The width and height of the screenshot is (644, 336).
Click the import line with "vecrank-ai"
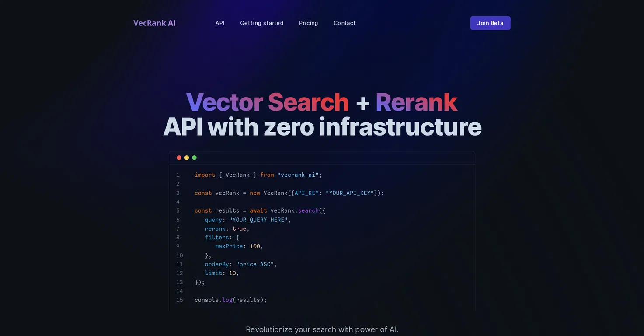point(258,175)
